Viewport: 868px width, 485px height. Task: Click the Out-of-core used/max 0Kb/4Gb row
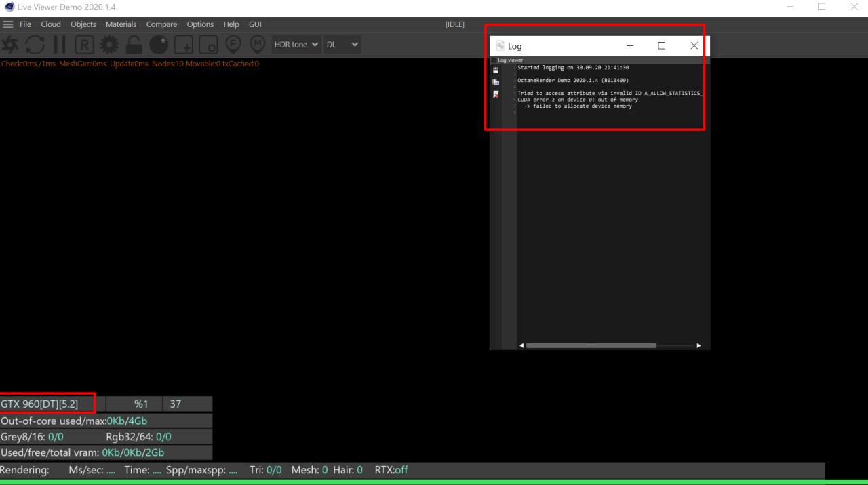click(106, 421)
